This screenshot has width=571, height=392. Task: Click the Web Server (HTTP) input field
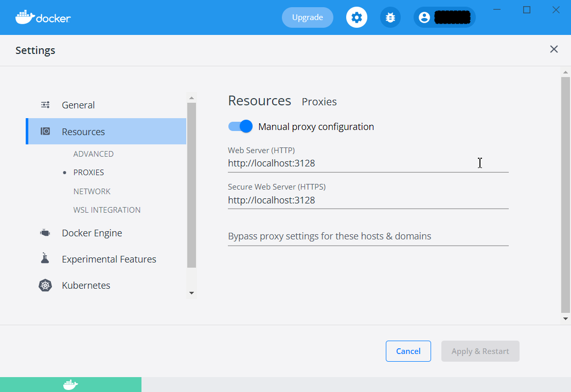pyautogui.click(x=368, y=163)
